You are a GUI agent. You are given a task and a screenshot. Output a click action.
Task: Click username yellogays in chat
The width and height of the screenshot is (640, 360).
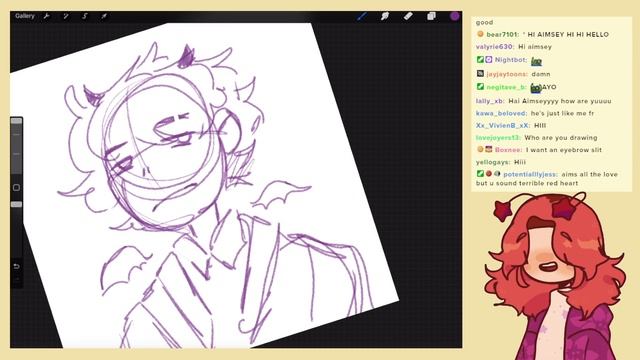(493, 162)
